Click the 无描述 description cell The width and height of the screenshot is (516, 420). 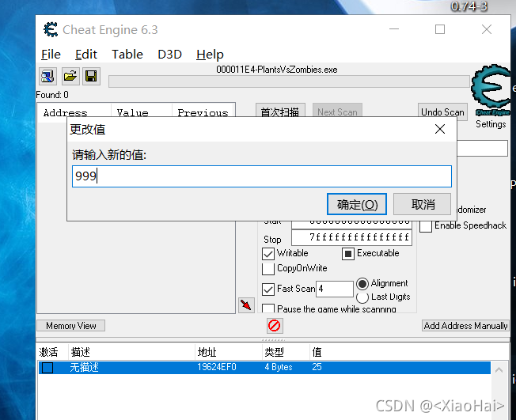pyautogui.click(x=84, y=367)
